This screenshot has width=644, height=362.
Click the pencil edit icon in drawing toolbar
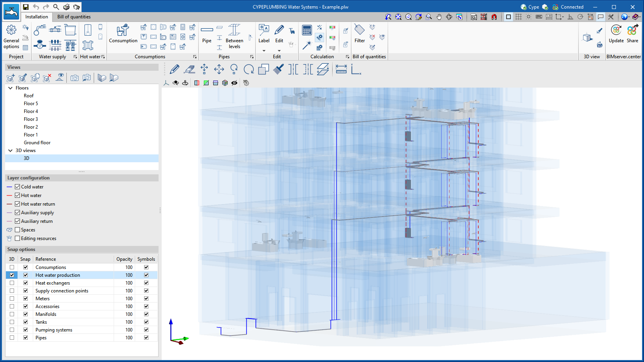175,70
